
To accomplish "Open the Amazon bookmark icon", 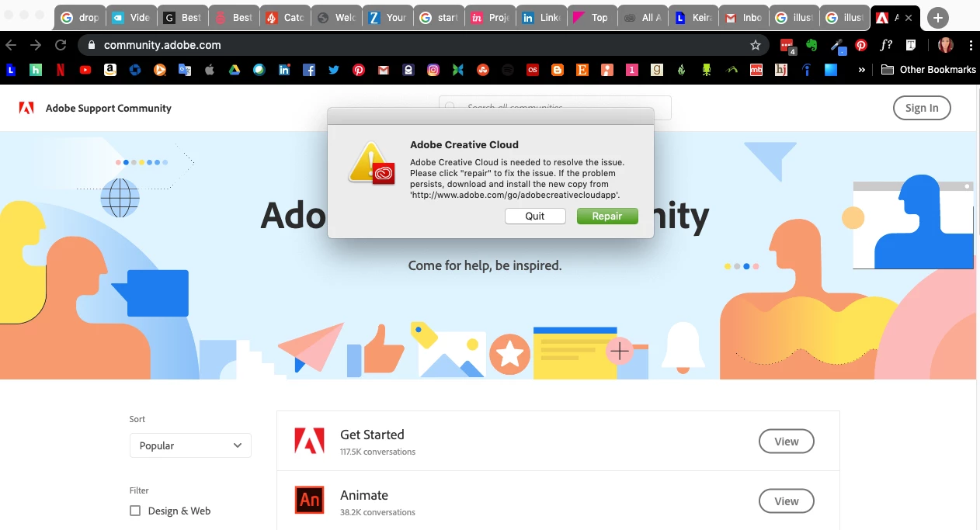I will pos(110,70).
